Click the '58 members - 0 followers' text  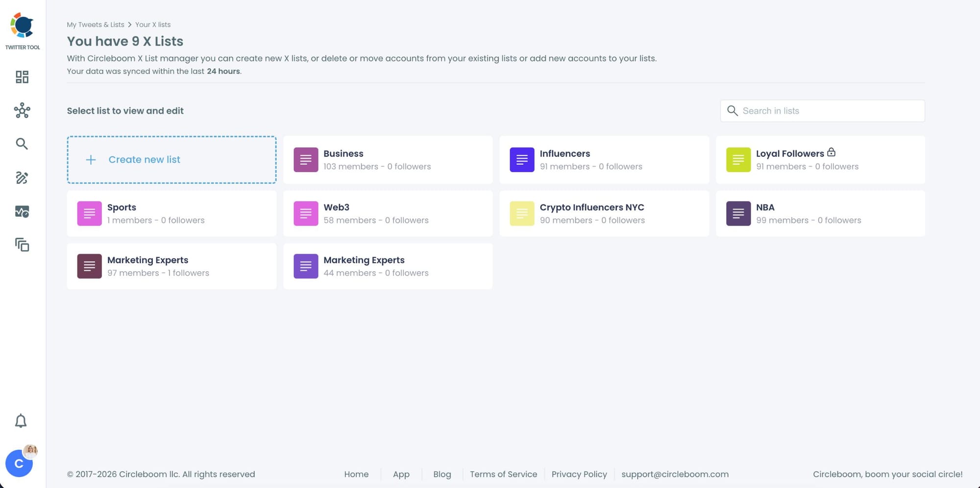click(x=376, y=221)
